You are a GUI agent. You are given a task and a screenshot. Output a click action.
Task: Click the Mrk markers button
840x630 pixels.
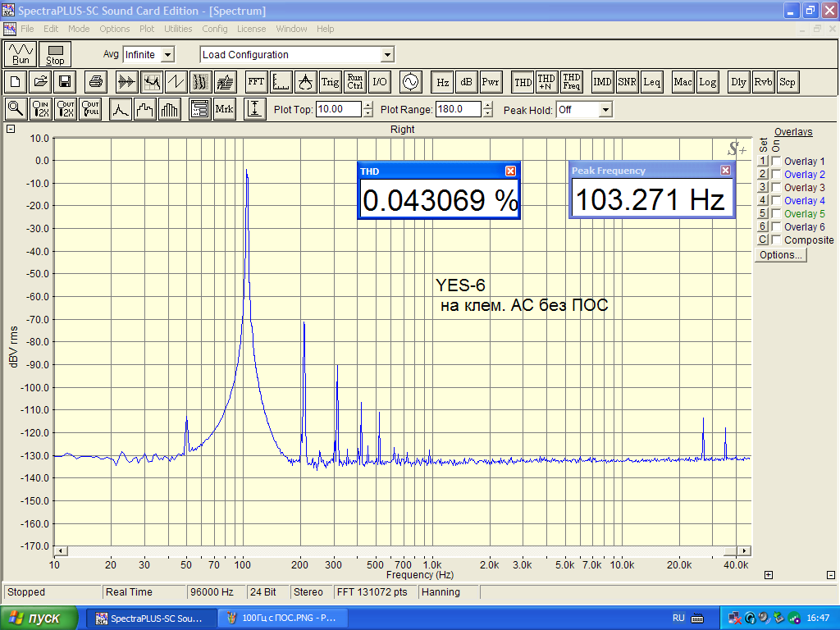pos(224,109)
